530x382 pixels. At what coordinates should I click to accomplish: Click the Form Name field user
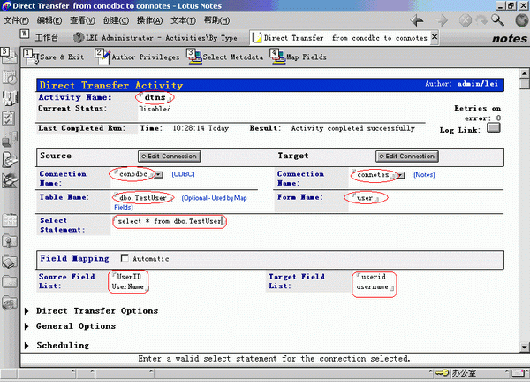(366, 198)
